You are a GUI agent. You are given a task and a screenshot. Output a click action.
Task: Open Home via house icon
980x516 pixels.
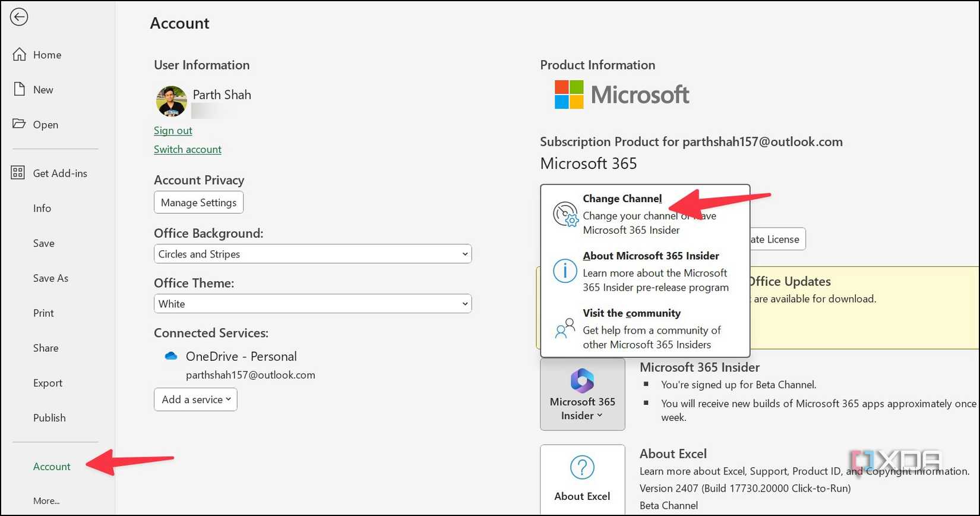(x=20, y=55)
